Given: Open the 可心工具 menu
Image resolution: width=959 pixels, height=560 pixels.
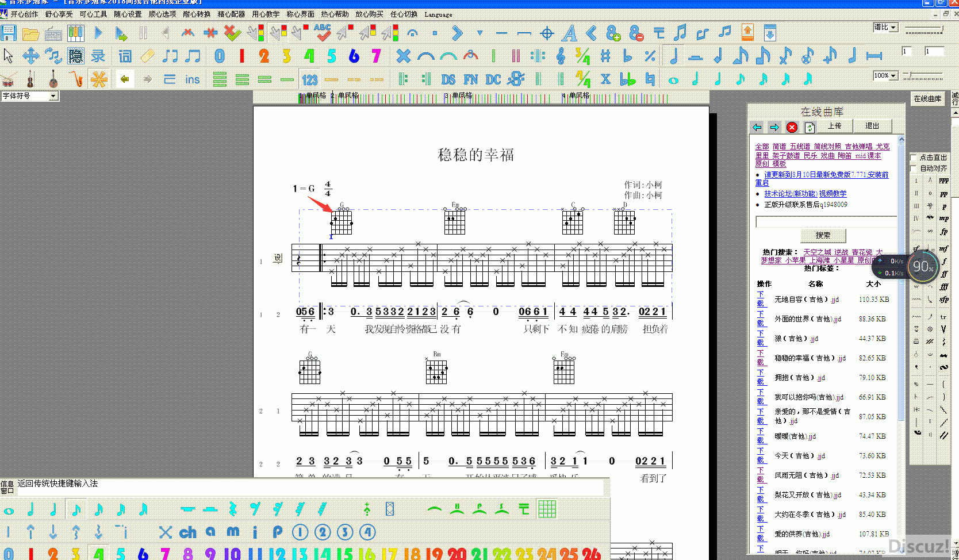Looking at the screenshot, I should [x=93, y=14].
